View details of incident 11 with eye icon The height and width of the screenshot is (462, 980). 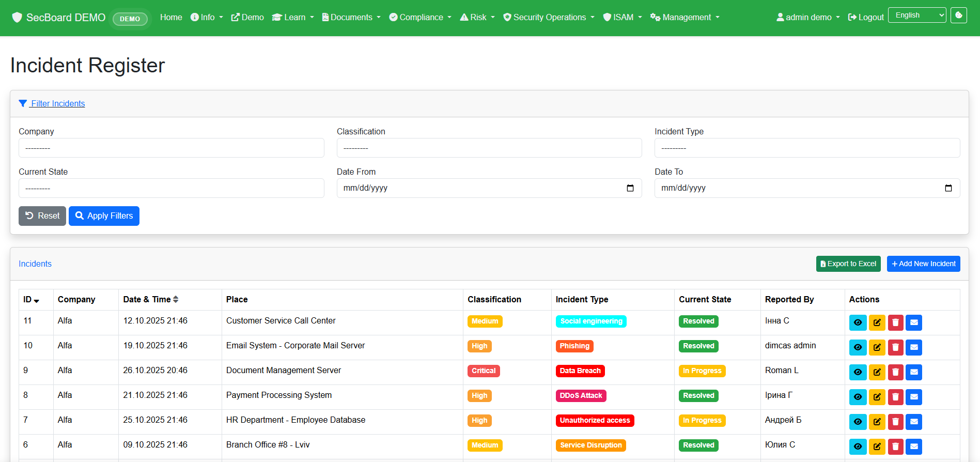(858, 322)
